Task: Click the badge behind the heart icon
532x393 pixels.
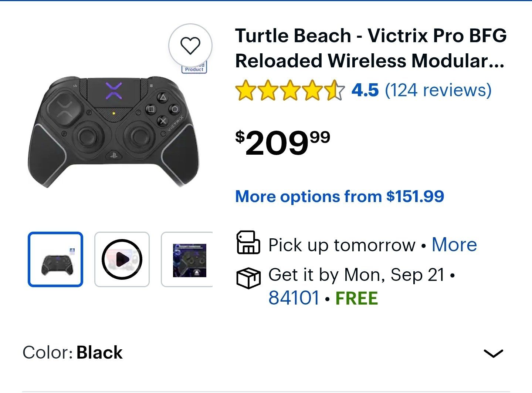Action: (194, 67)
